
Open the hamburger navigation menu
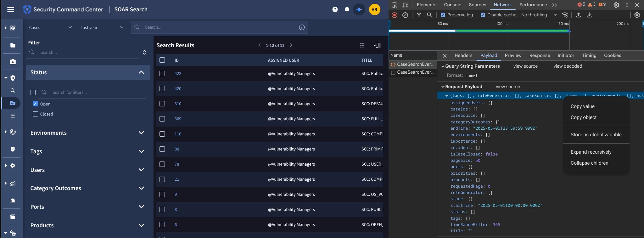11,9
